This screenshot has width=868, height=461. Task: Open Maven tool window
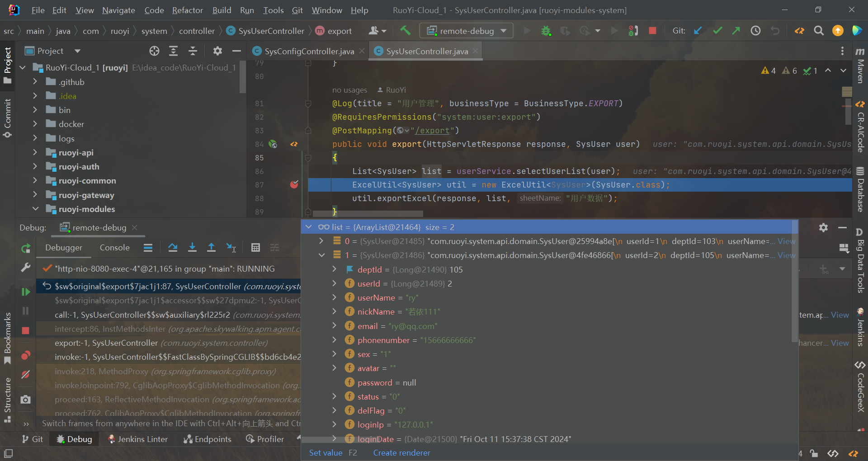860,66
